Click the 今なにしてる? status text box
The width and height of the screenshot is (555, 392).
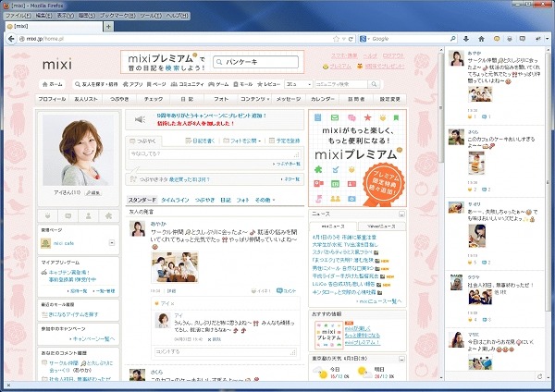pyautogui.click(x=215, y=153)
